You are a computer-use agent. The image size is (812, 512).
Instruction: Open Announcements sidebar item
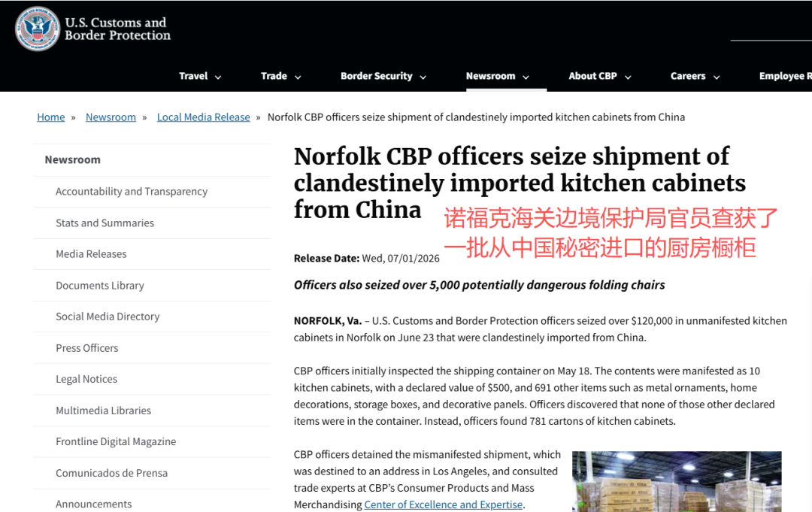[94, 504]
